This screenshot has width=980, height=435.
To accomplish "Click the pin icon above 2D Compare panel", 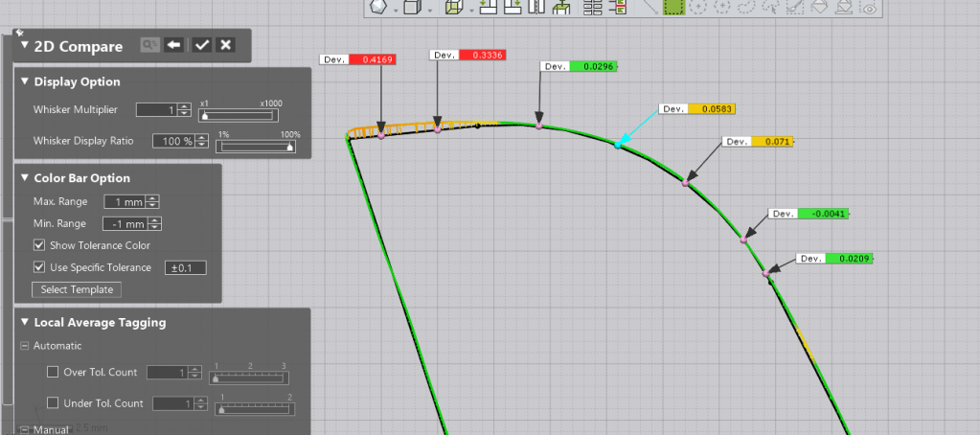I will coord(19,32).
